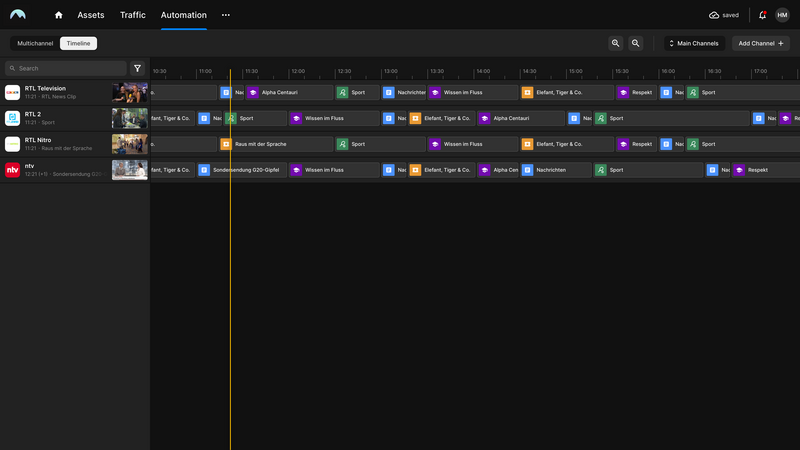This screenshot has height=450, width=800.
Task: Select RTL Nitro channel name
Action: pos(38,140)
